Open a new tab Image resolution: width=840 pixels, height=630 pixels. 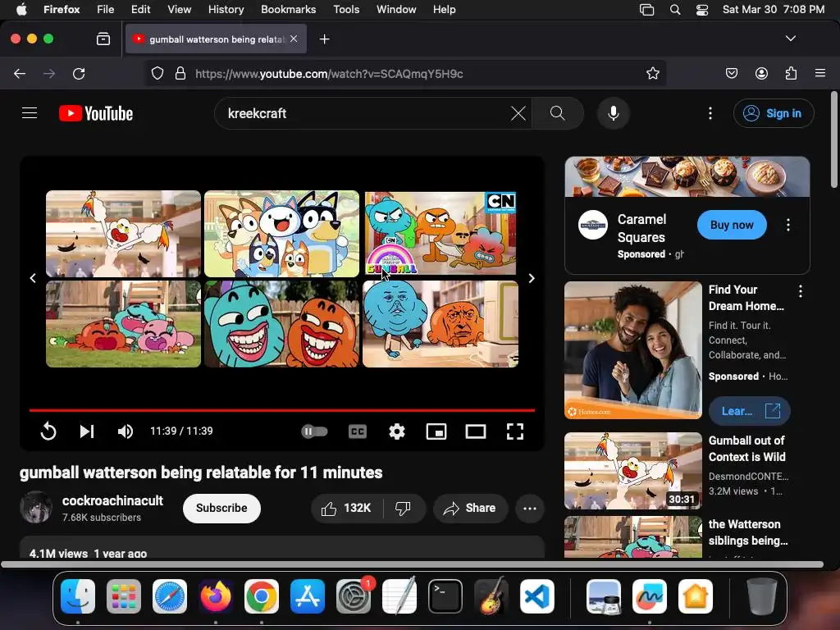324,39
